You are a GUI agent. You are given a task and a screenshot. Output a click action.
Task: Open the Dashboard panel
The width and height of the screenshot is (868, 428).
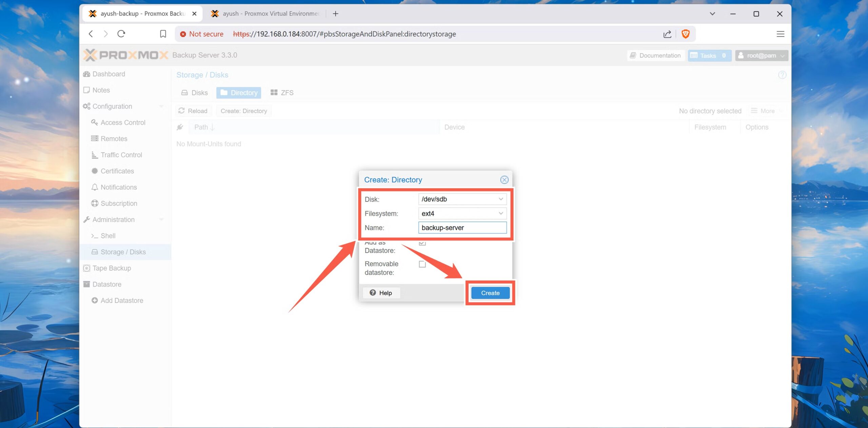click(x=108, y=74)
